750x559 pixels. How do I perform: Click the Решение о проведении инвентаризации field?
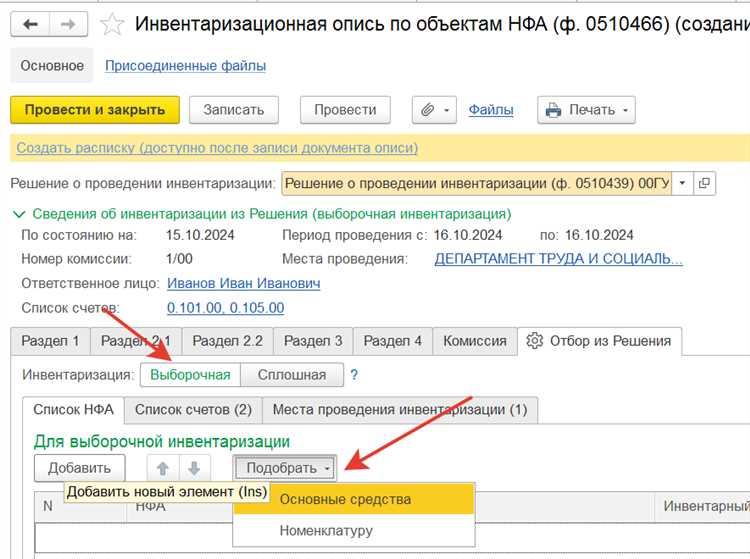[477, 183]
